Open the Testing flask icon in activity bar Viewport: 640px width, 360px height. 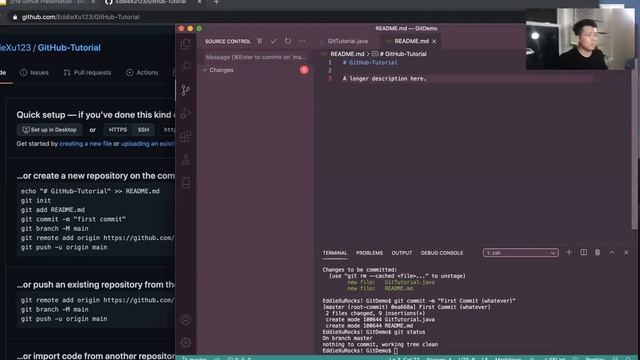pyautogui.click(x=186, y=160)
